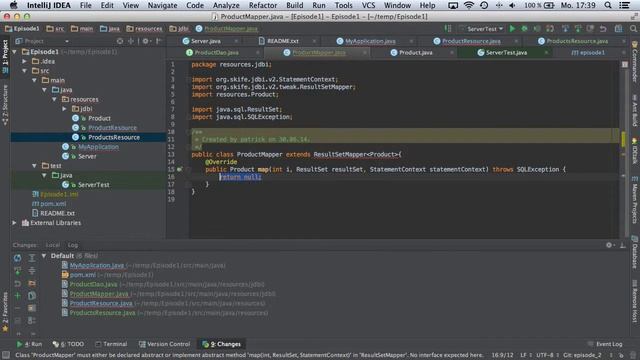
Task: Toggle the 9: Changes tool window
Action: [x=222, y=344]
